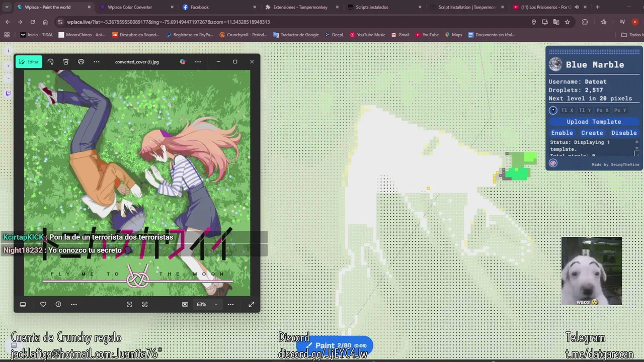This screenshot has width=644, height=362.
Task: Click the Tl X input field
Action: 568,110
